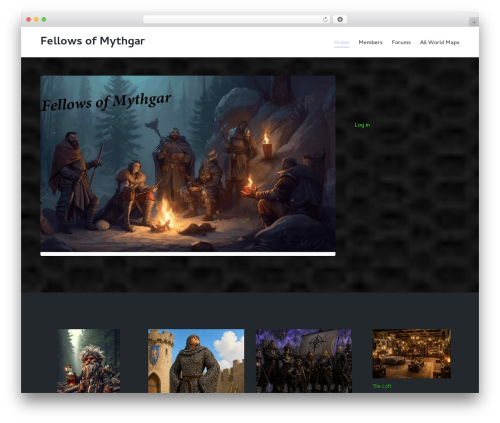Click the browser reload icon

(x=325, y=19)
